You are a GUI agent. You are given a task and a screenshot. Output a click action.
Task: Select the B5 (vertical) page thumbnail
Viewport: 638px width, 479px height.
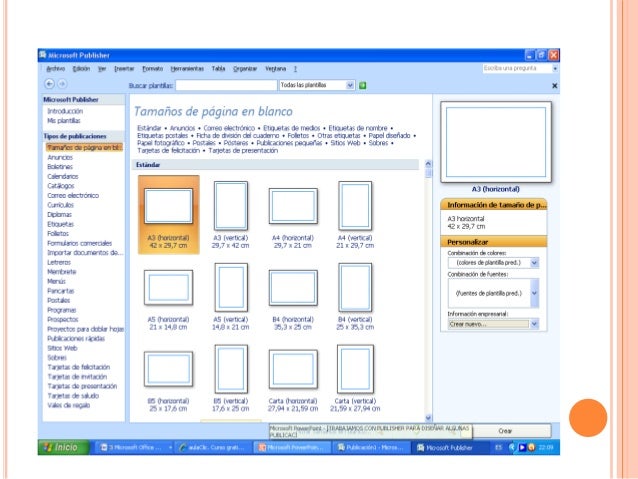(x=231, y=369)
